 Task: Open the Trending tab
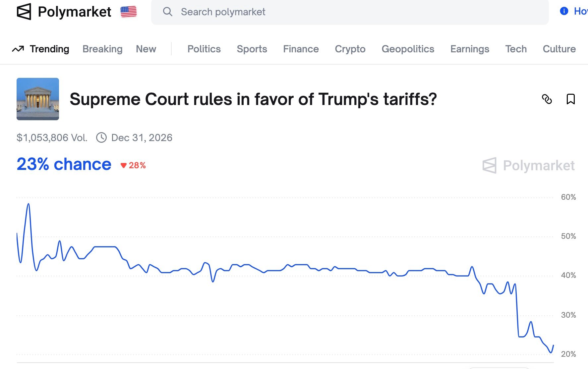click(x=49, y=49)
